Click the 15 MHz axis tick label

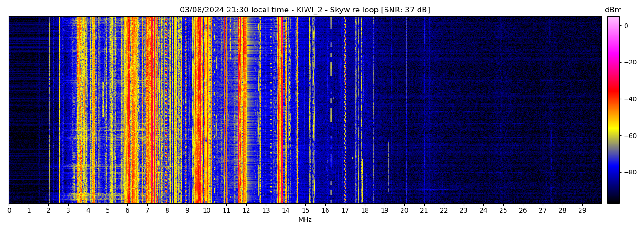tap(305, 211)
